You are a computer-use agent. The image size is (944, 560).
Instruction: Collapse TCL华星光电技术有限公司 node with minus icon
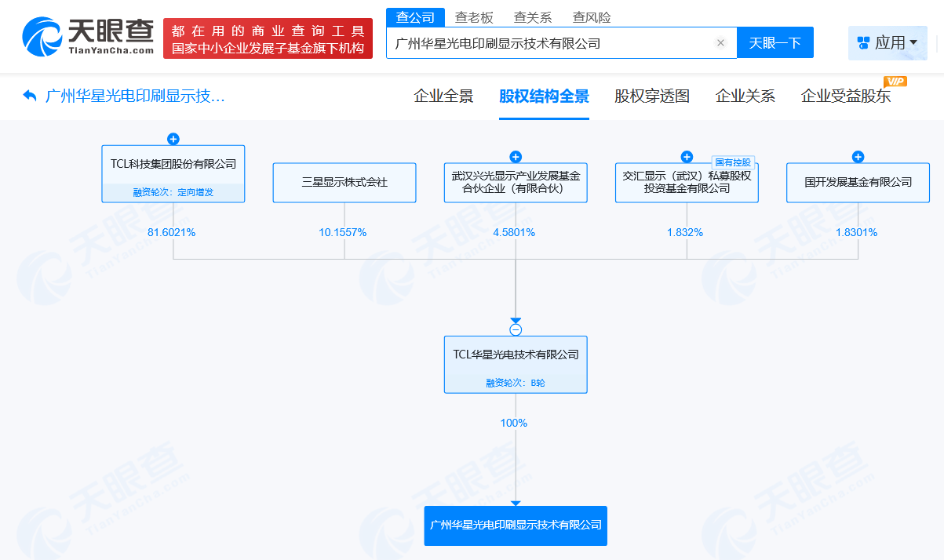(516, 330)
